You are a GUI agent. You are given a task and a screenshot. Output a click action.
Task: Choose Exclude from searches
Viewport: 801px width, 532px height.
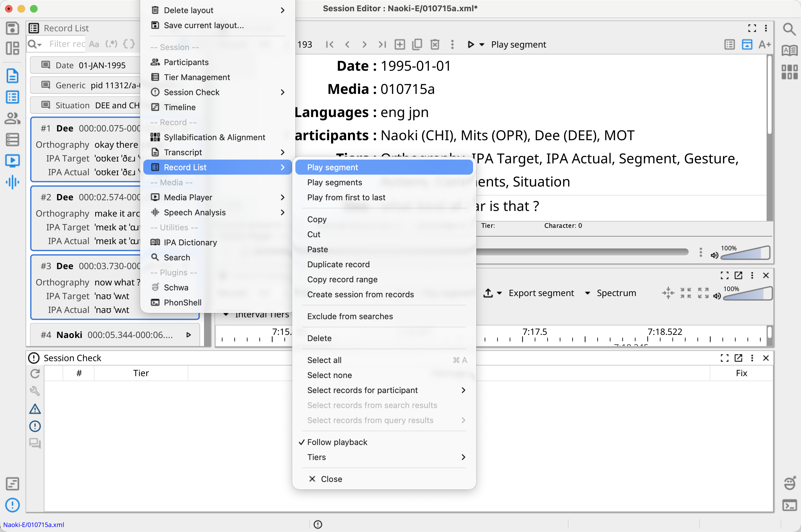384,316
